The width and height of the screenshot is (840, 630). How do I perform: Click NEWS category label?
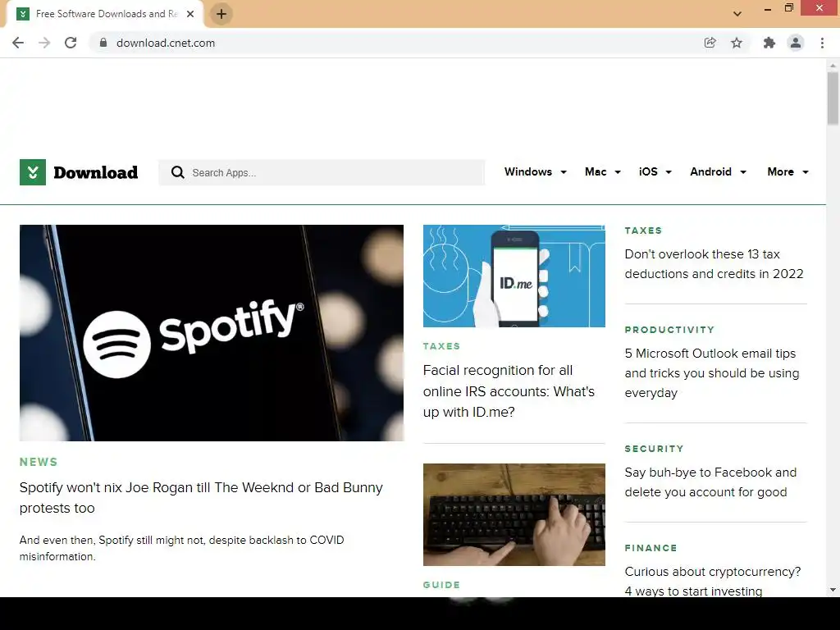[39, 462]
